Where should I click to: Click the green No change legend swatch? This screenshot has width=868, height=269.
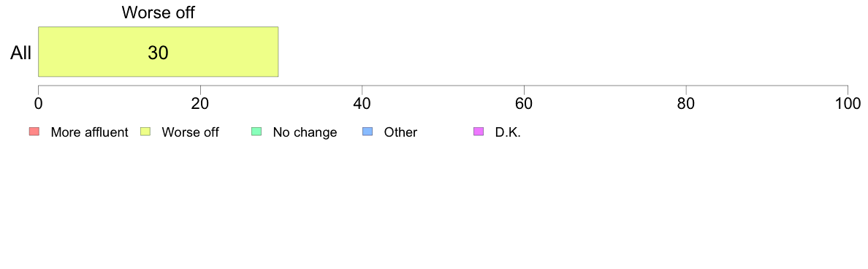point(256,132)
